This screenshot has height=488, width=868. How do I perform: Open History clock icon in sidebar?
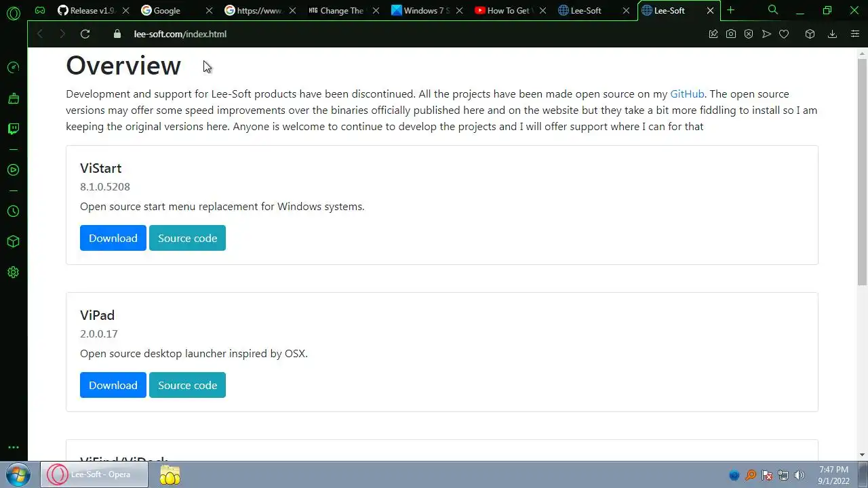[x=13, y=211]
